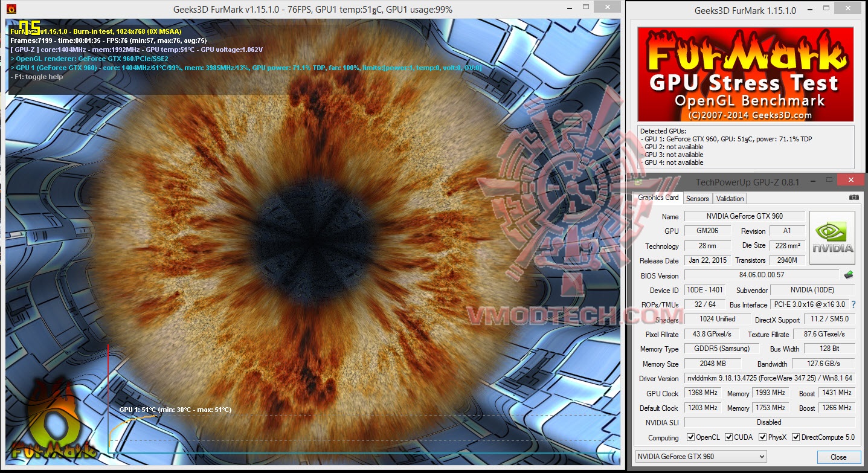Click 'GPU 1: GeForce GTX 960' in Detected GPUs

[x=727, y=139]
